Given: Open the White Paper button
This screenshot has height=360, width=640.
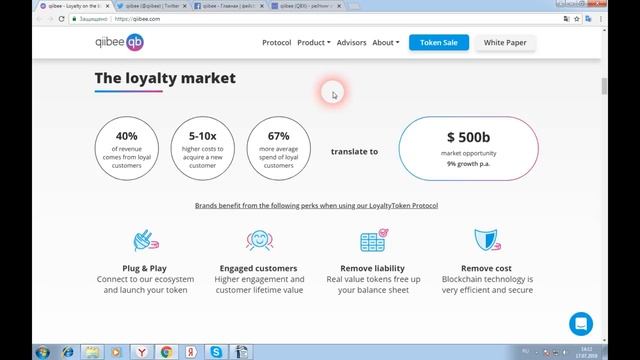Looking at the screenshot, I should pyautogui.click(x=505, y=42).
